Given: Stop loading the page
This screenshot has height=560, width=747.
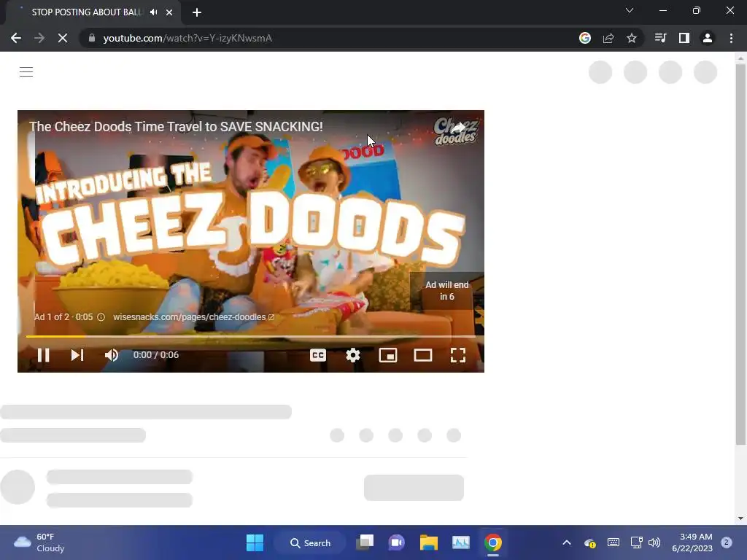Looking at the screenshot, I should 63,38.
